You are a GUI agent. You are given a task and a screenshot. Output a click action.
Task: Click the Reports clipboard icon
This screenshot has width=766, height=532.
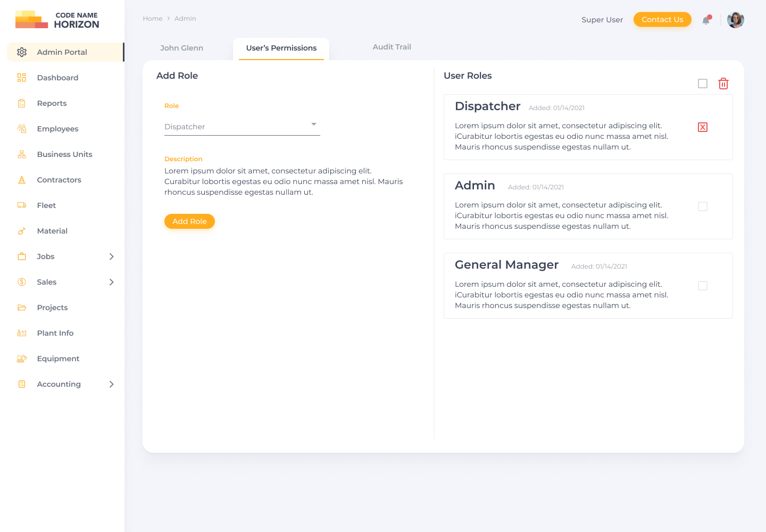(22, 103)
